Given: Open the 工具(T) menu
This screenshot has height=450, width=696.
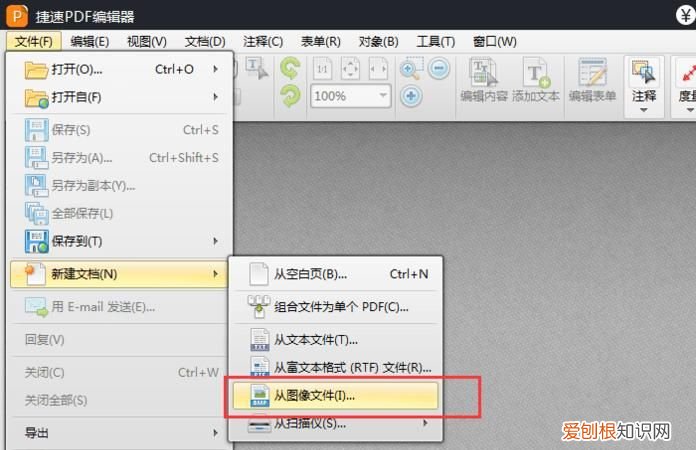Looking at the screenshot, I should click(x=435, y=41).
